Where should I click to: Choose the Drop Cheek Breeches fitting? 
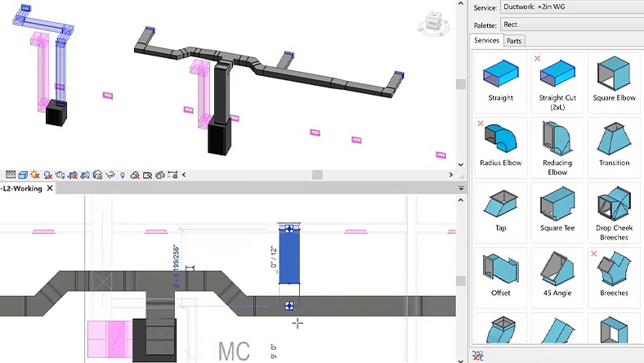click(x=614, y=213)
